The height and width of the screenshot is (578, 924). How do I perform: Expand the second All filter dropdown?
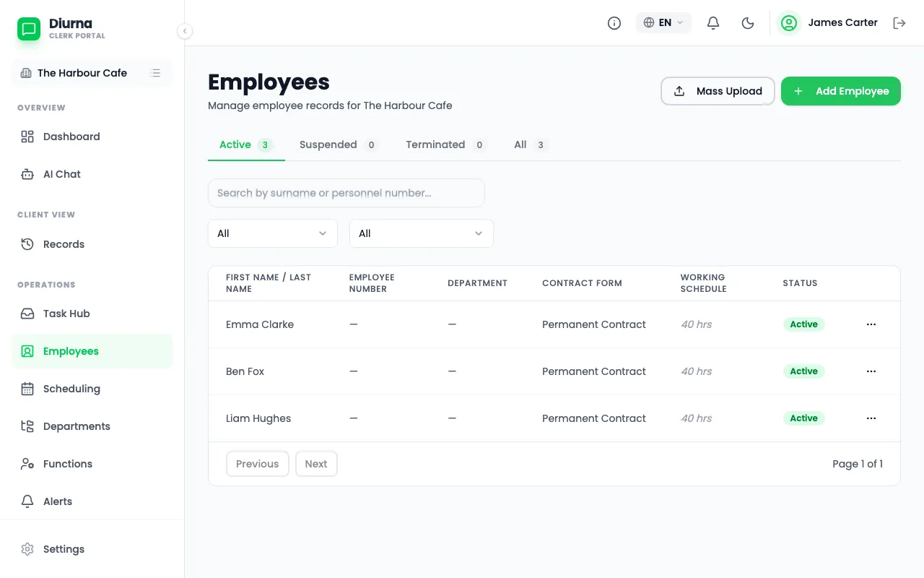[x=422, y=233]
